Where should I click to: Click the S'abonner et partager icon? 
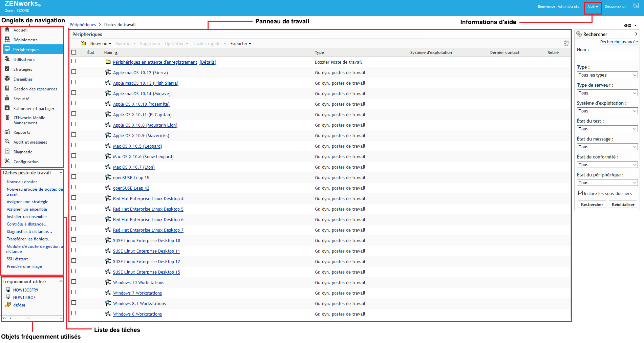tap(7, 108)
